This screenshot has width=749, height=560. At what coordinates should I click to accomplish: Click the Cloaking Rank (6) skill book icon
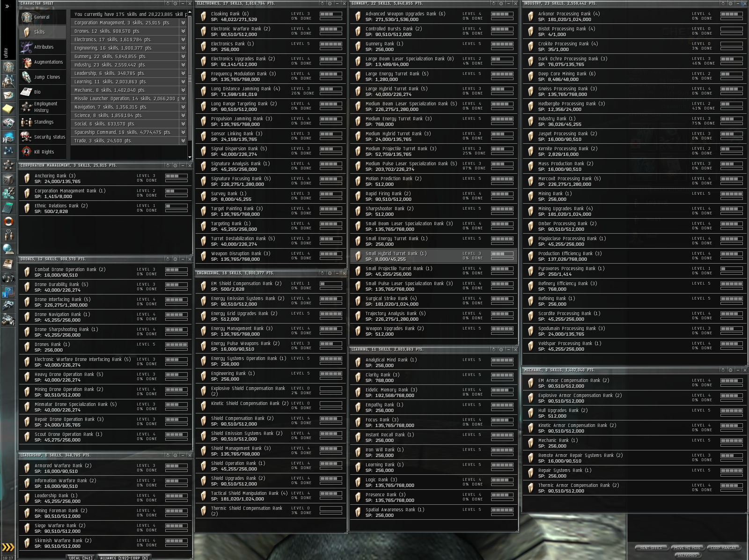(x=203, y=16)
